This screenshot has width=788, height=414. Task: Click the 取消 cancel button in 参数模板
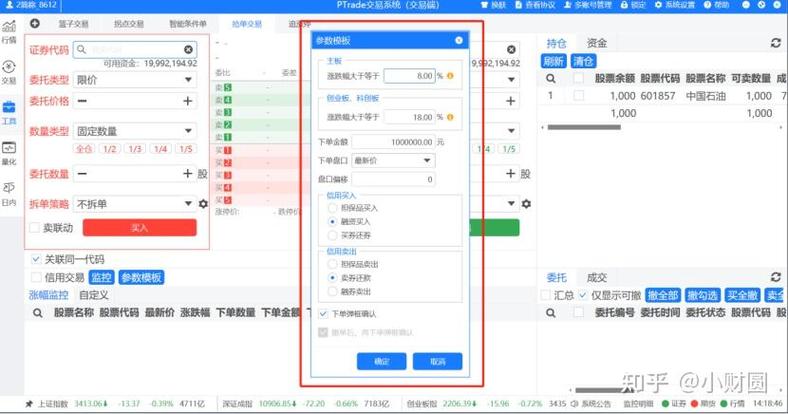[438, 361]
